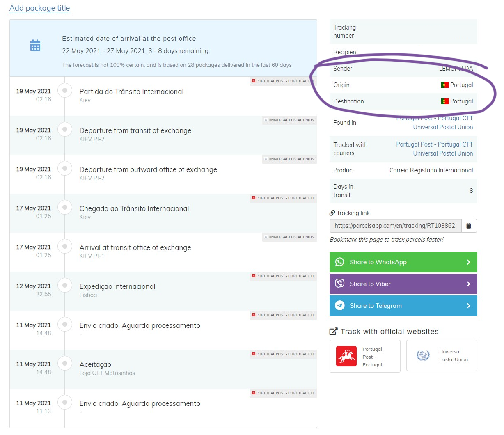Click timeline marker for Partida do Trânsito Internacional

tap(65, 90)
